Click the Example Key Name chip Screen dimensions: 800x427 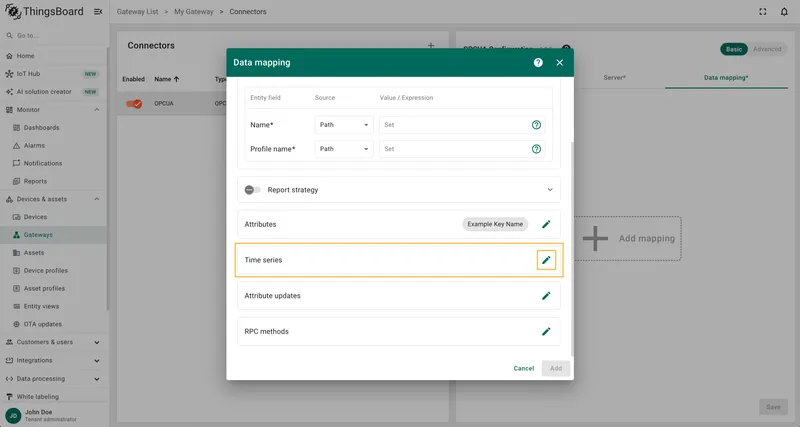point(495,224)
